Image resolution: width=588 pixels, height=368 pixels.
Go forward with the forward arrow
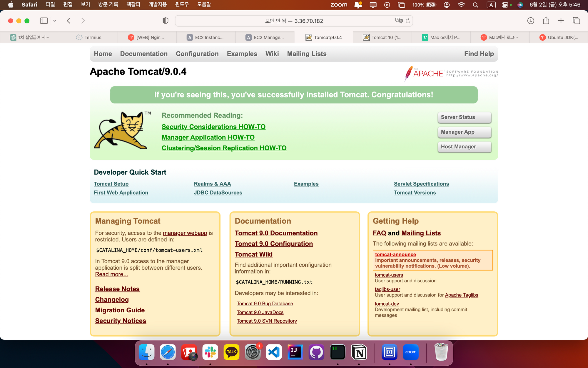[x=83, y=21]
